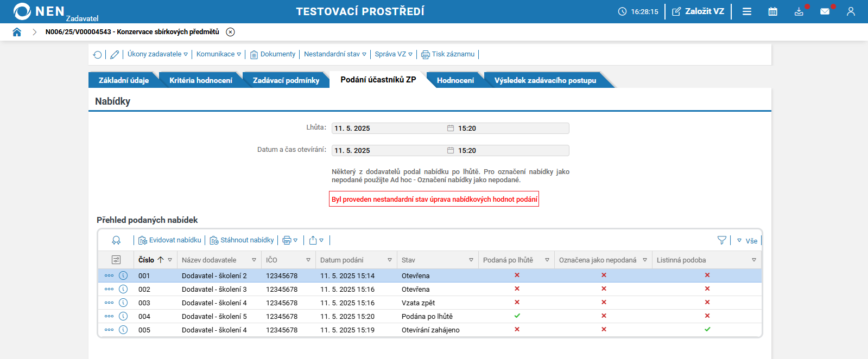Viewport: 868px width, 359px height.
Task: Open info icon for row 005
Action: pyautogui.click(x=123, y=330)
